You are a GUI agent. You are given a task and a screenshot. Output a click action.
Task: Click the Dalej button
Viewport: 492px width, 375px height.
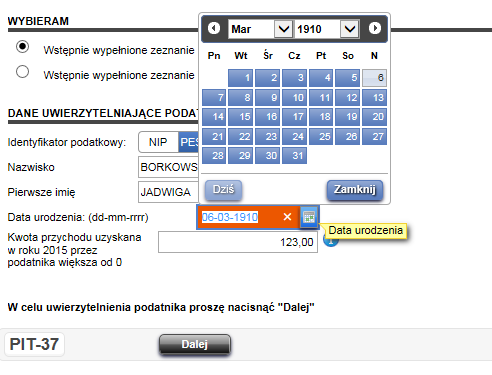click(195, 344)
